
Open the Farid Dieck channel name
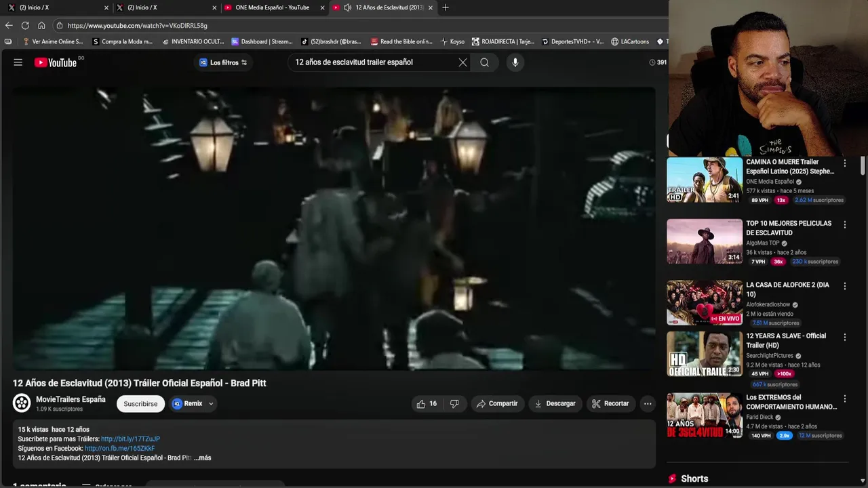(759, 418)
